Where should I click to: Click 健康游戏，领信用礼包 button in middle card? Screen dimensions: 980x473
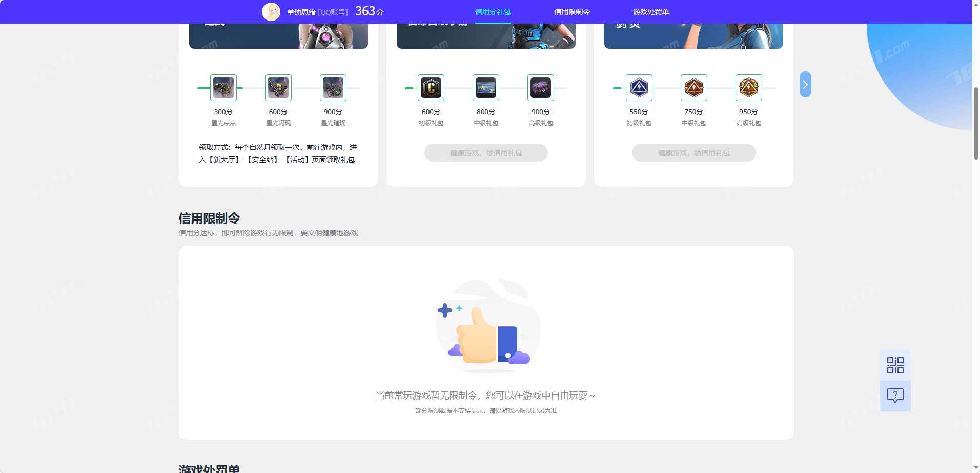pyautogui.click(x=486, y=153)
